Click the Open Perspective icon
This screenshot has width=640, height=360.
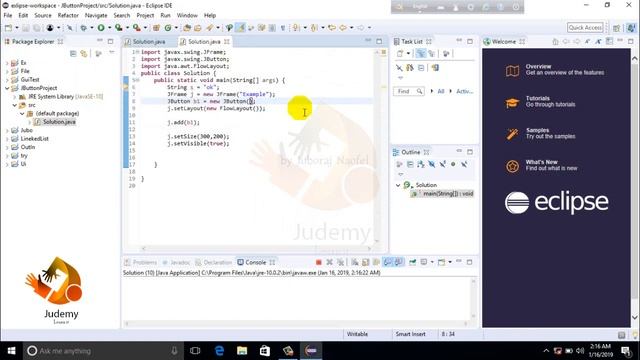click(617, 28)
